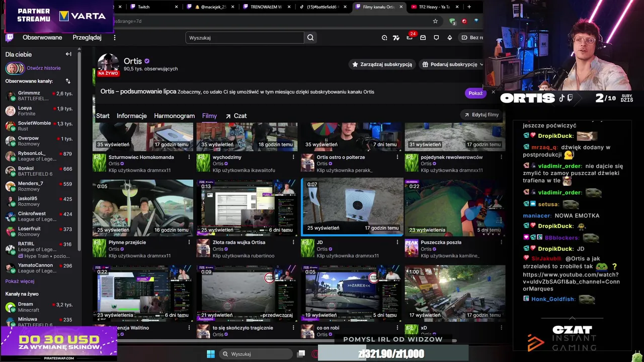Click Windows taskbar Wyszukaj search box

coord(256,354)
